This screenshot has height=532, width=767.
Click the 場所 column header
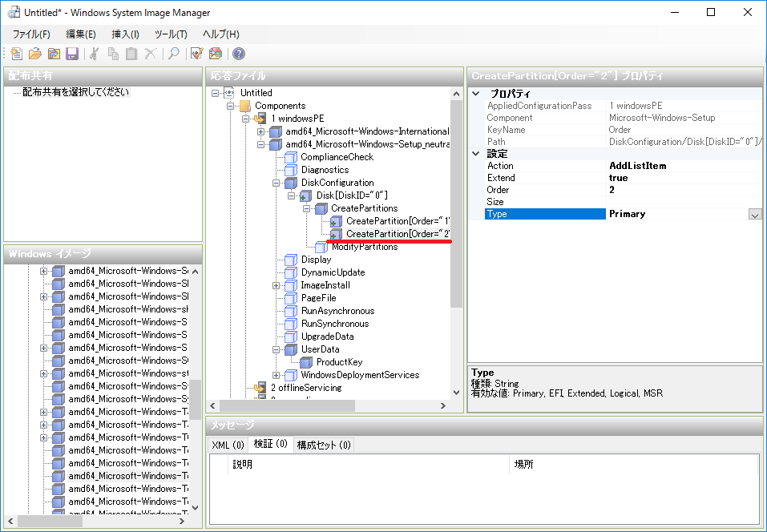click(633, 464)
